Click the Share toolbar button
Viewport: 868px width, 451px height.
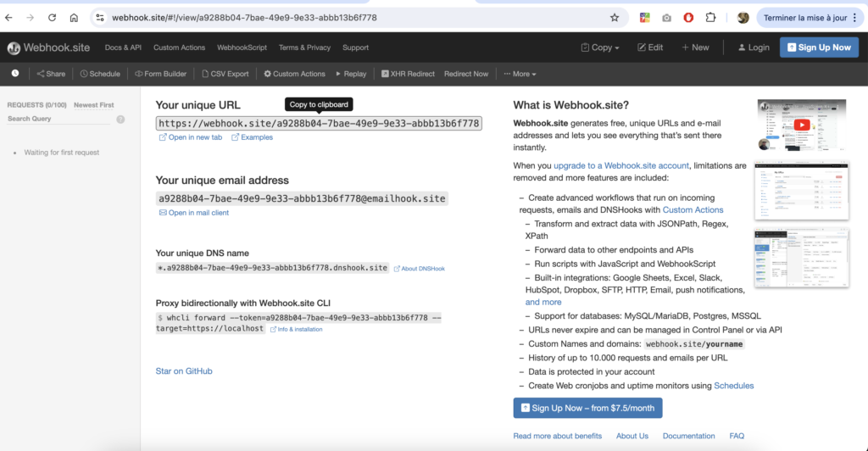(x=51, y=74)
